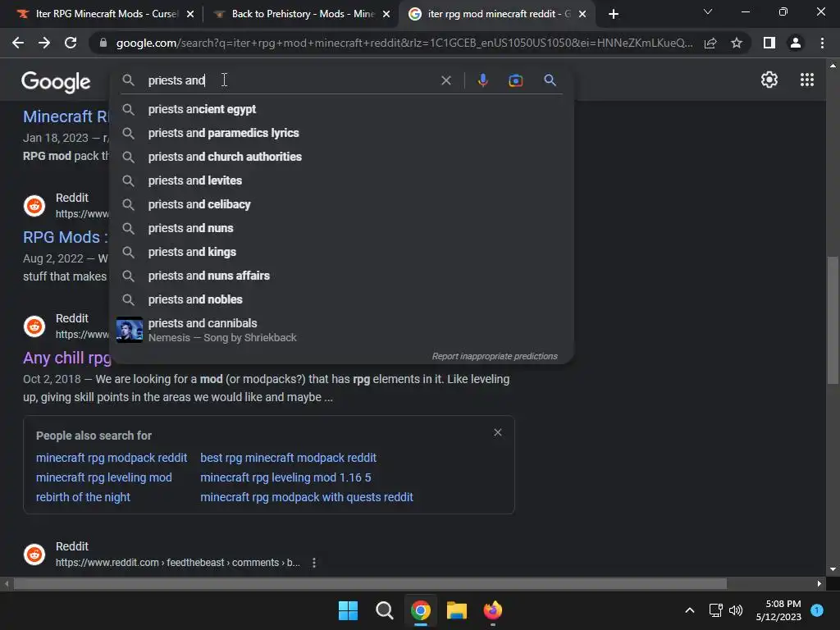Open Chrome from the taskbar

pyautogui.click(x=421, y=610)
